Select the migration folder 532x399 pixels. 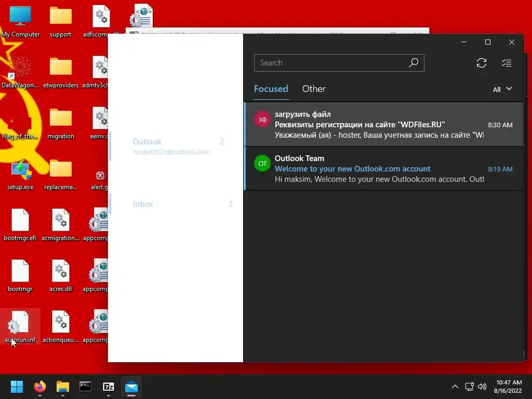pos(60,124)
